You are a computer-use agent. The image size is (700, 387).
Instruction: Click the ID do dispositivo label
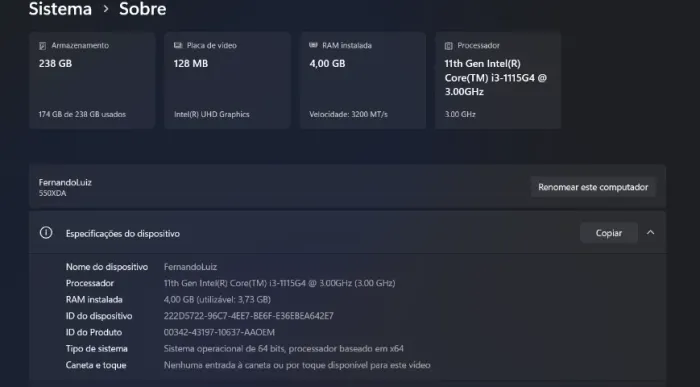pyautogui.click(x=99, y=316)
